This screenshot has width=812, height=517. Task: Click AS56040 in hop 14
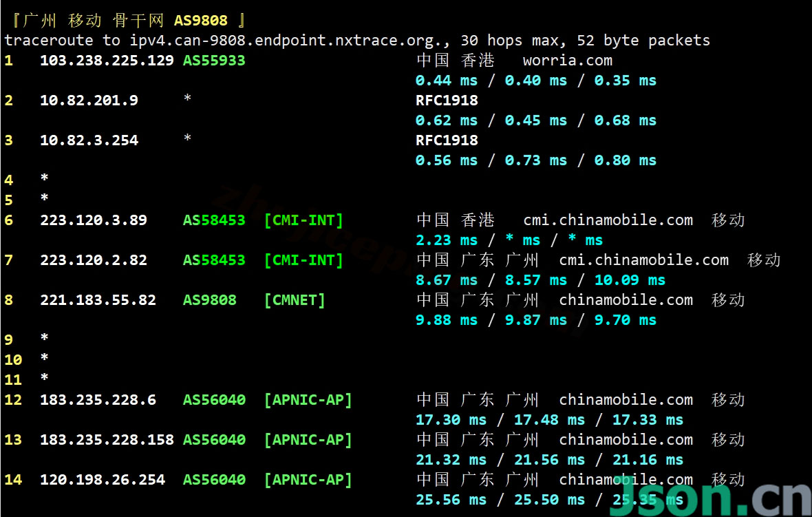point(214,480)
